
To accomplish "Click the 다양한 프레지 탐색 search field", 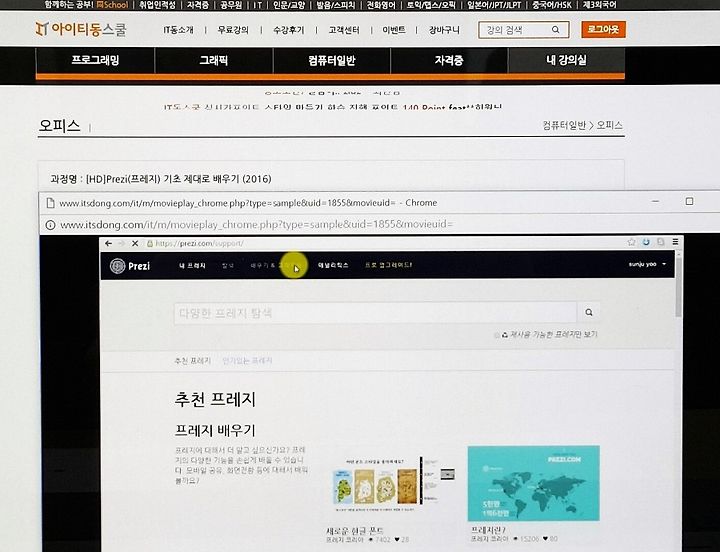I will (375, 313).
